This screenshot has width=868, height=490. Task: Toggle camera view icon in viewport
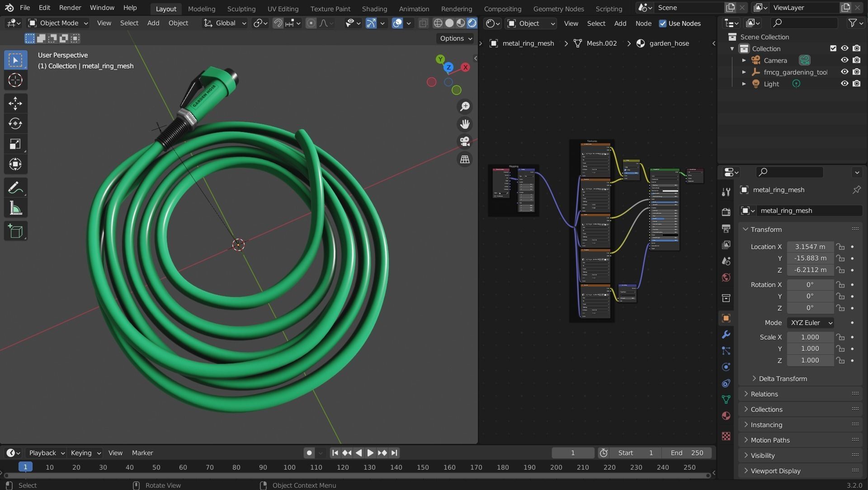(465, 141)
